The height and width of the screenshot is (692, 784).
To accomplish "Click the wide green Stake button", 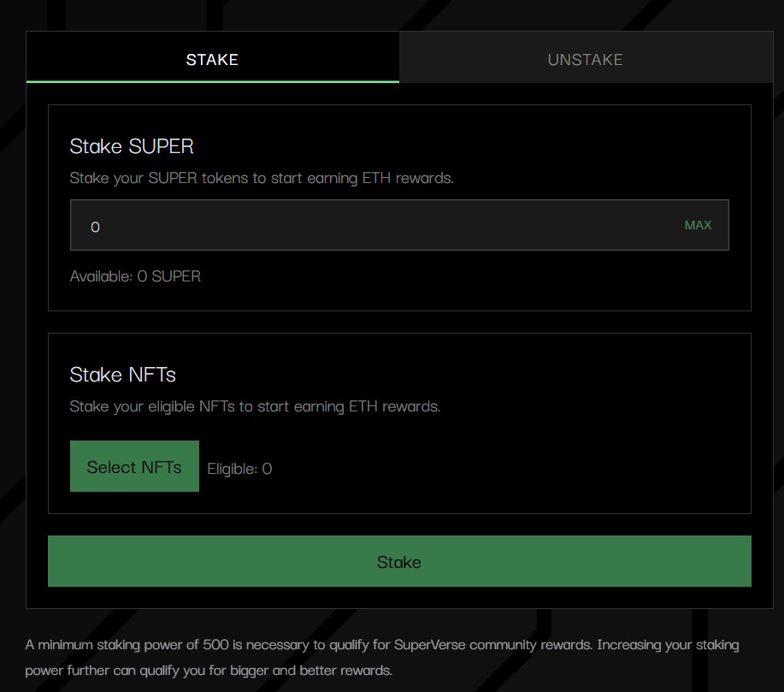I will click(399, 561).
